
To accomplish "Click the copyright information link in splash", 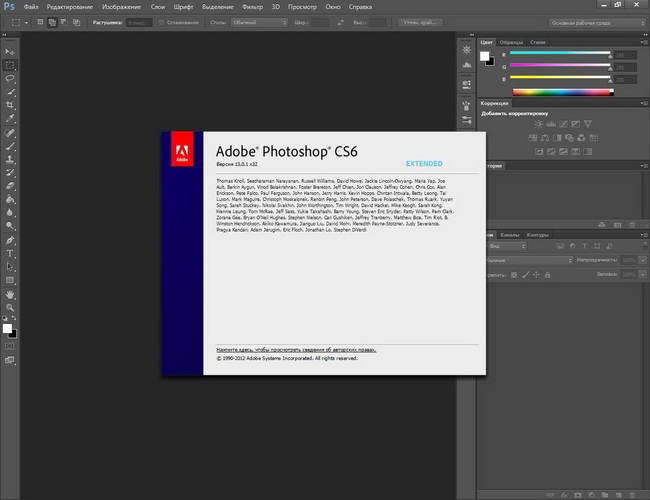I will click(296, 350).
